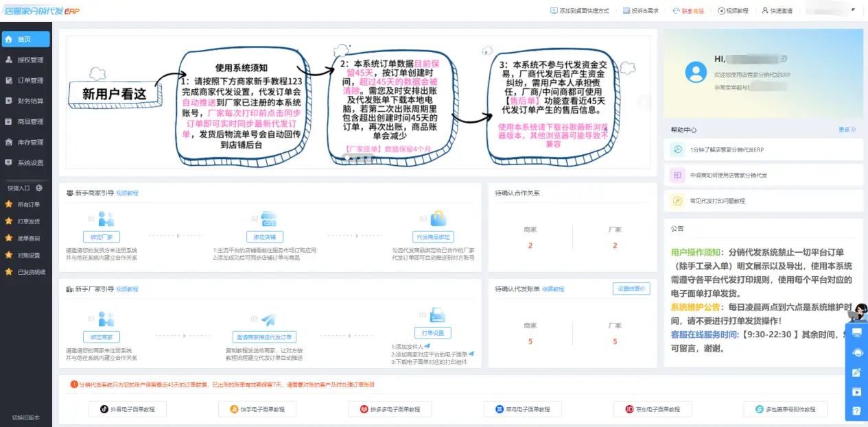Image resolution: width=868 pixels, height=427 pixels.
Task: Click the 快捷入口 gear icon
Action: point(39,187)
